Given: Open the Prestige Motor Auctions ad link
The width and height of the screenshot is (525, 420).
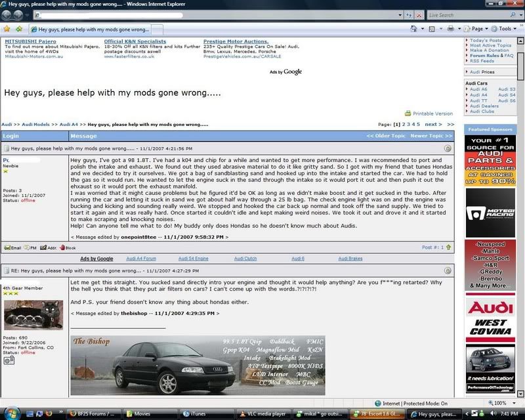Looking at the screenshot, I should click(236, 41).
